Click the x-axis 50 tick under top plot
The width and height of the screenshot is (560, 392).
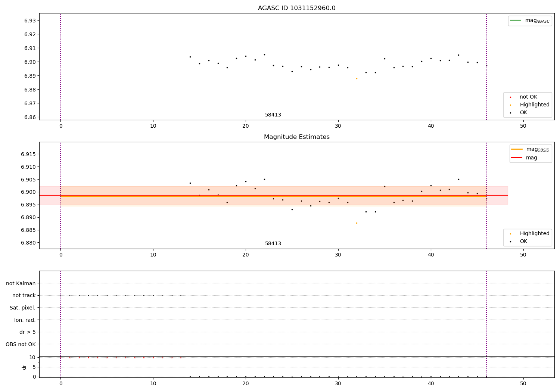pyautogui.click(x=523, y=126)
